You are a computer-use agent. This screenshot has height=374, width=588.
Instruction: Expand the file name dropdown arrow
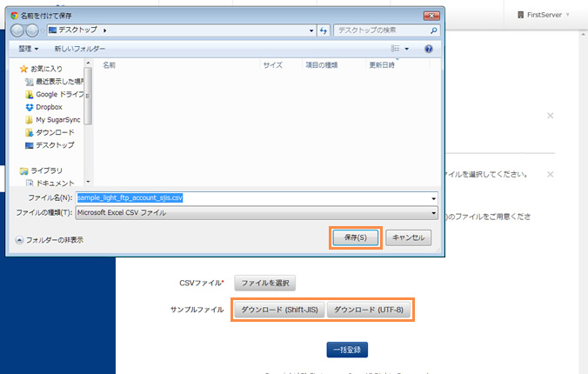click(x=433, y=198)
